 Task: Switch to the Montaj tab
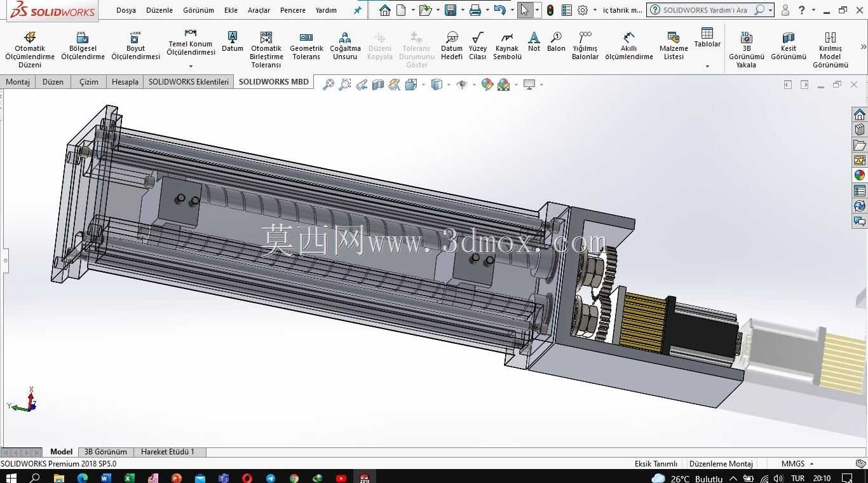pos(18,82)
